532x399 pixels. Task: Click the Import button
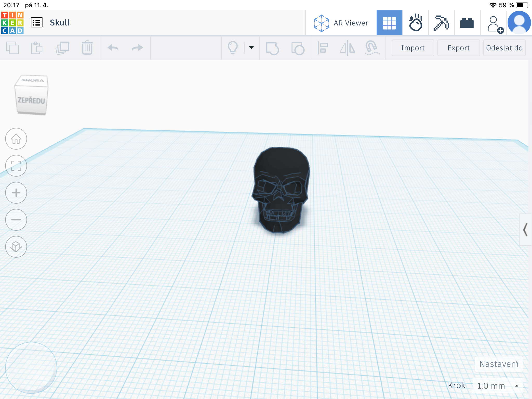tap(413, 48)
